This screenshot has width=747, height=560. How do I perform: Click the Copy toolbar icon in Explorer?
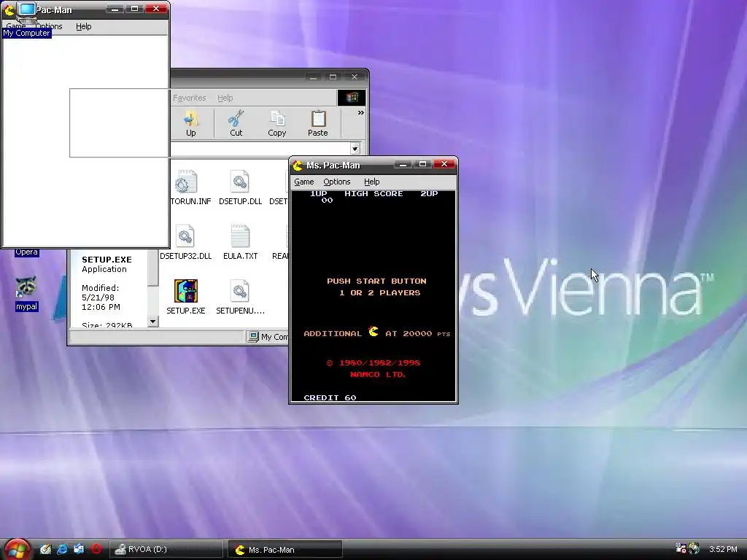[276, 123]
